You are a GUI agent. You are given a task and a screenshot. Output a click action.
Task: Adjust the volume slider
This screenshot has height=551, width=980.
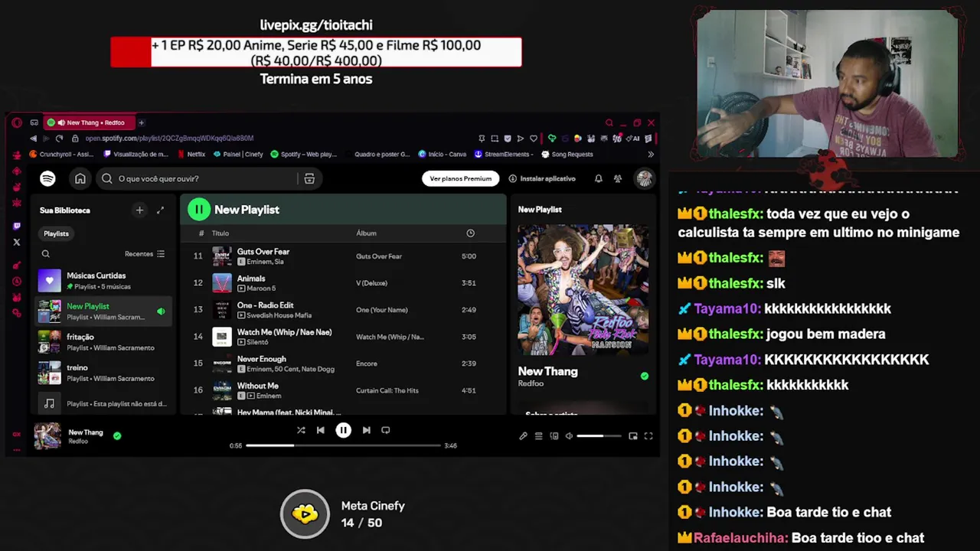pyautogui.click(x=599, y=436)
